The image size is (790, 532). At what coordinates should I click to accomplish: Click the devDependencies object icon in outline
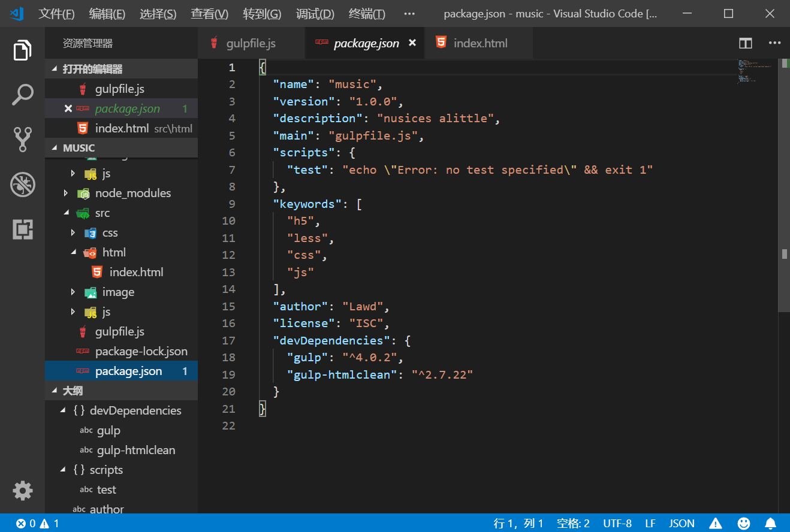[x=79, y=410]
